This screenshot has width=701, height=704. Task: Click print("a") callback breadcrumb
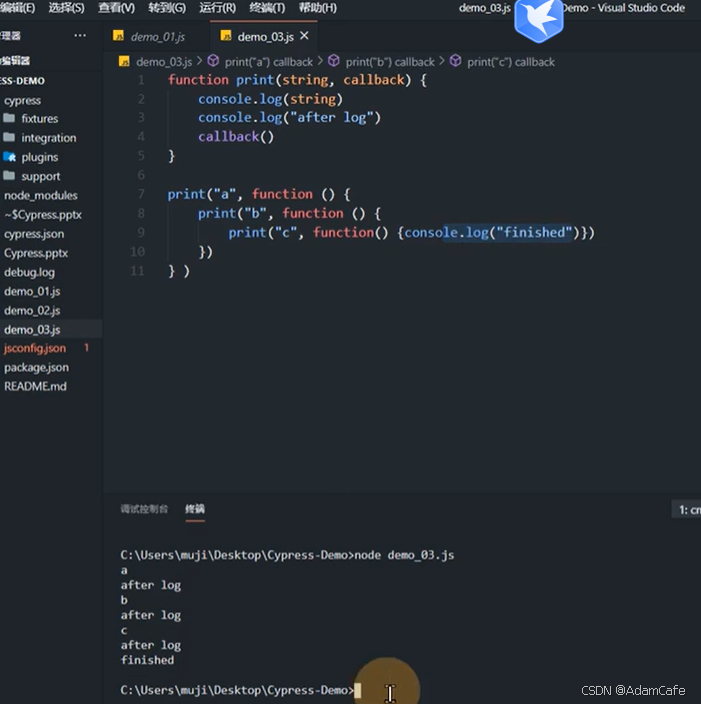[269, 62]
